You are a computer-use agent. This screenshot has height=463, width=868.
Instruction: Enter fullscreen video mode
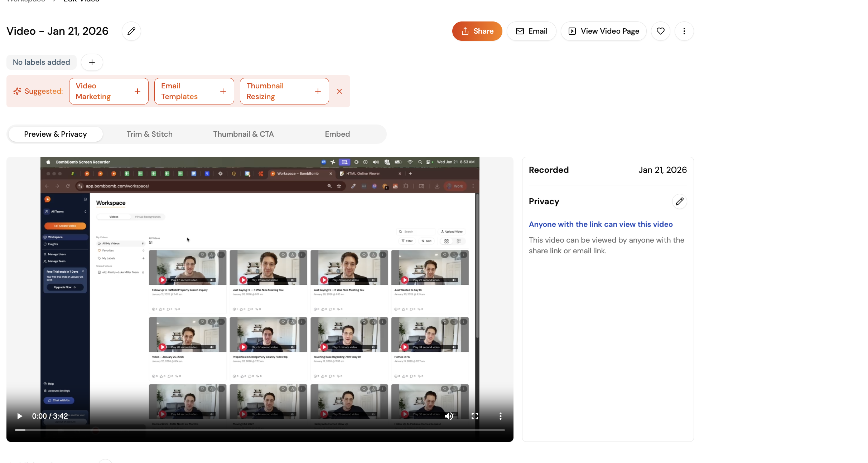tap(475, 416)
